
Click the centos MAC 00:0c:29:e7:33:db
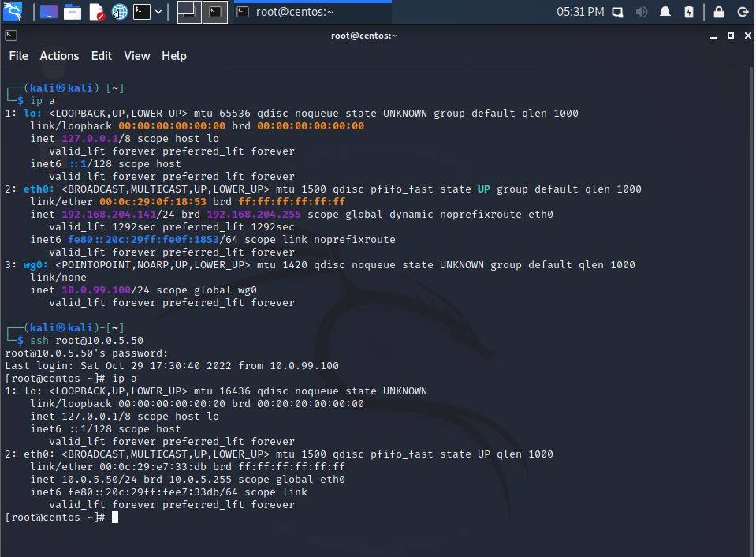click(x=153, y=467)
